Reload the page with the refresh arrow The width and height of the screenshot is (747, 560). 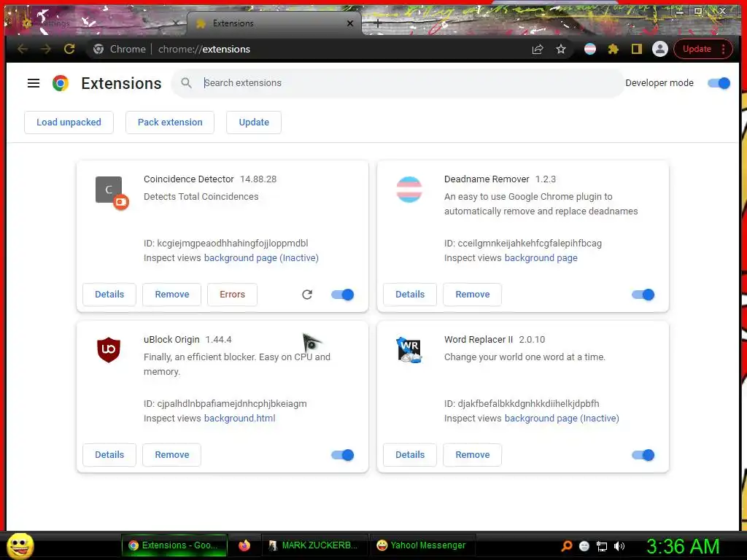click(x=69, y=49)
